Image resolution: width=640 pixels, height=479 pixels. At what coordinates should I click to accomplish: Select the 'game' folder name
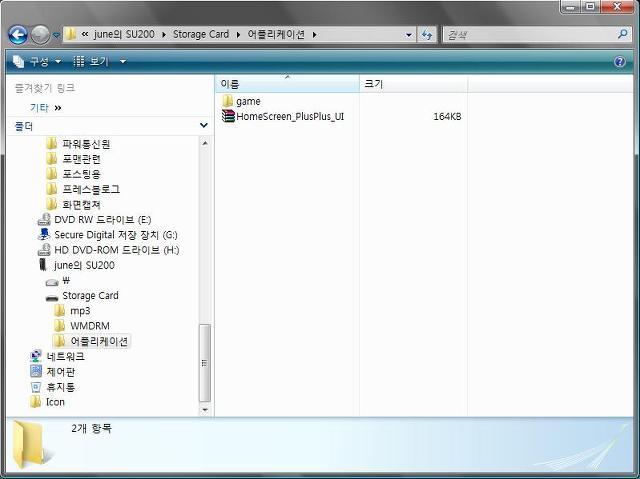248,101
